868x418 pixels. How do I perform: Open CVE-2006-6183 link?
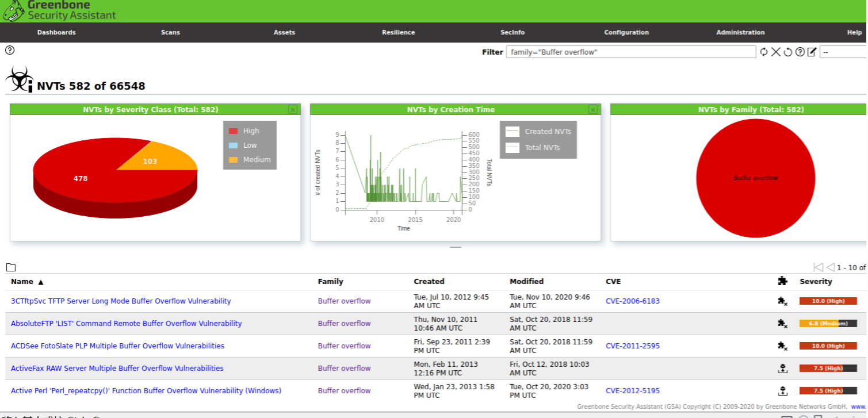633,301
